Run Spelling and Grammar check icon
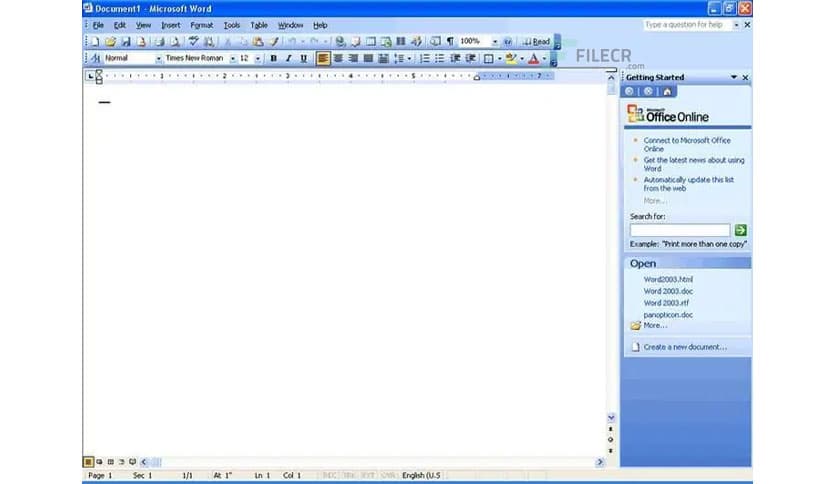836x484 pixels. coord(193,42)
